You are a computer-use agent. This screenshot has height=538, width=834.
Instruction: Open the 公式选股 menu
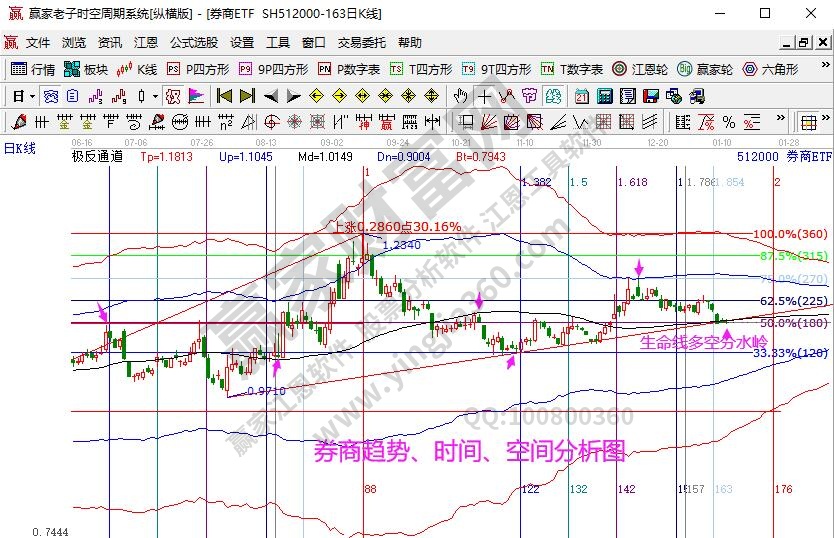[193, 43]
